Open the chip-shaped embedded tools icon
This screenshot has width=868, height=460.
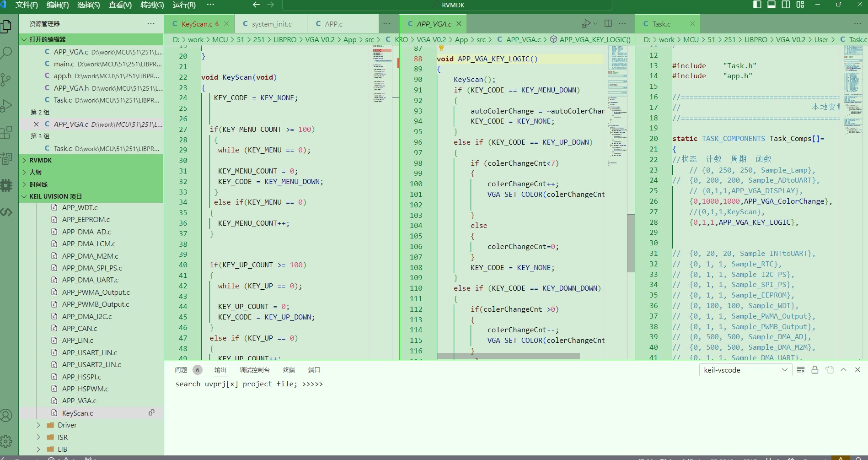6,185
